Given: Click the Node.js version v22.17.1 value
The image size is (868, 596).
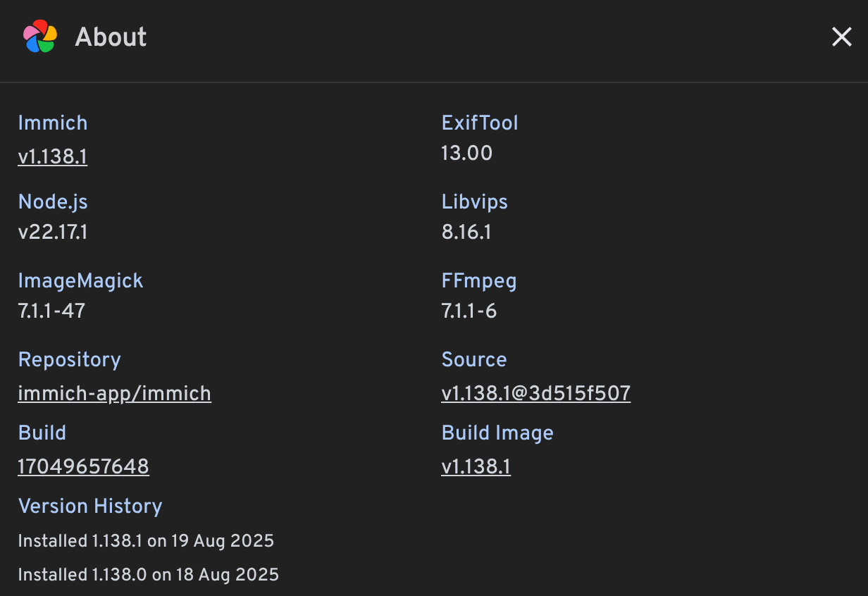Looking at the screenshot, I should click(x=53, y=232).
